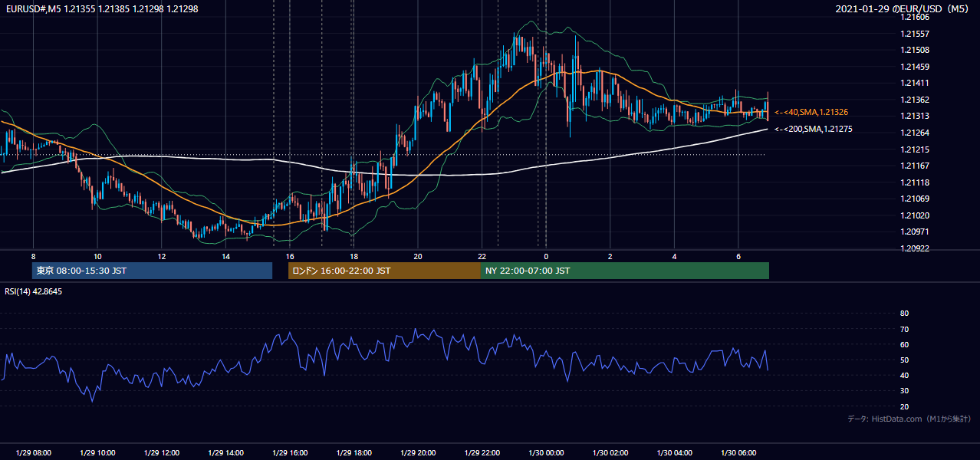Click the 1.21508 price axis value
This screenshot has width=980, height=460.
[x=916, y=51]
